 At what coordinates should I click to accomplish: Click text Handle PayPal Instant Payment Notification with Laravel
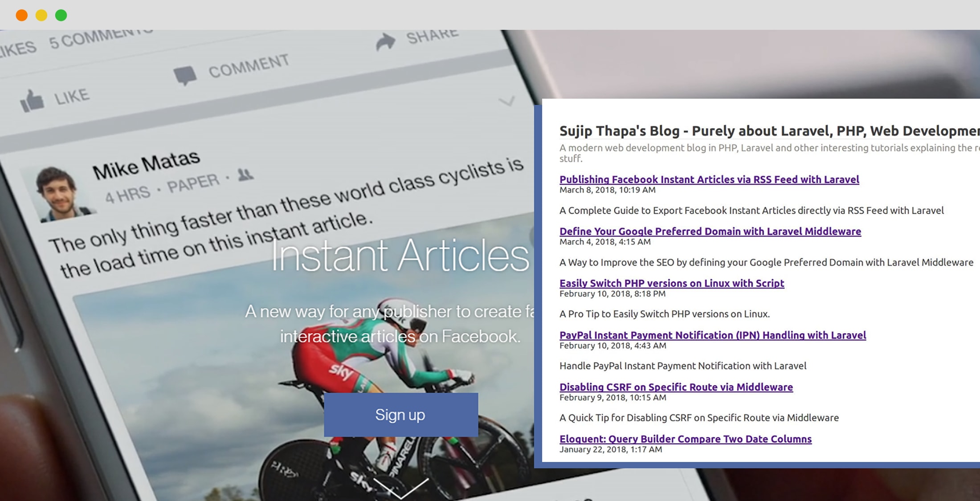coord(683,366)
